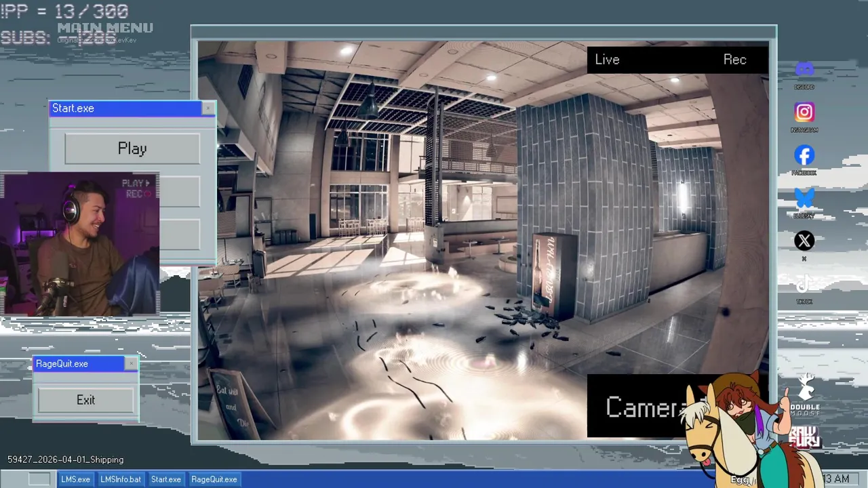
Task: Click the Double Moose logo
Action: [x=805, y=395]
